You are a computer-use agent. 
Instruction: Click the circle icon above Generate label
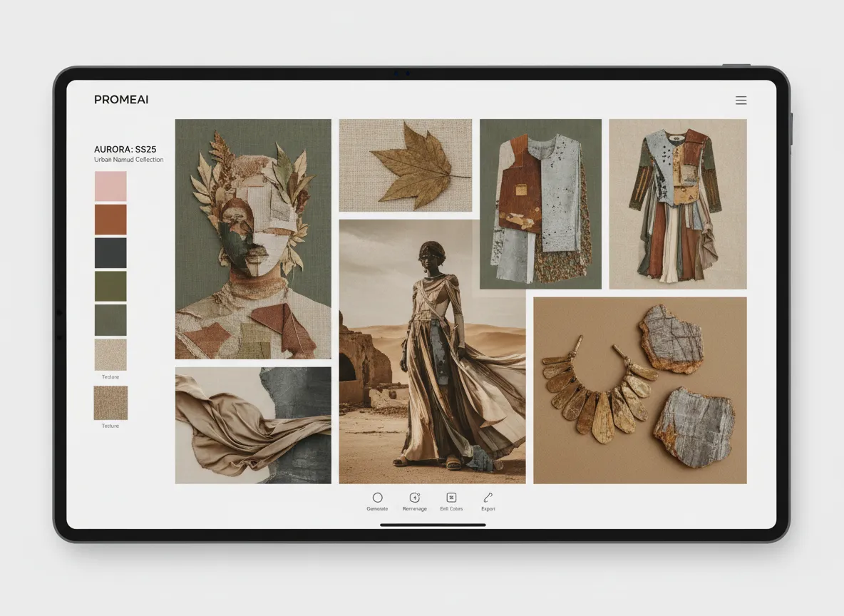(x=377, y=497)
